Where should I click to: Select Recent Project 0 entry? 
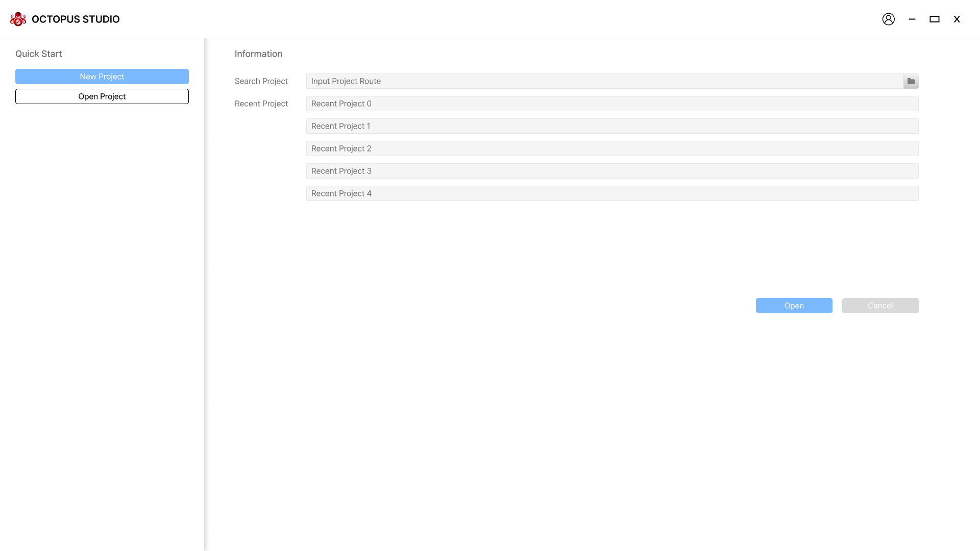(x=612, y=104)
